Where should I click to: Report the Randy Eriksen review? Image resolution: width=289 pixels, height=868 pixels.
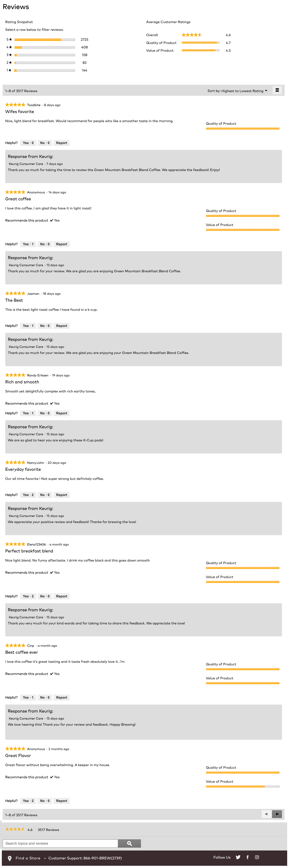(61, 413)
